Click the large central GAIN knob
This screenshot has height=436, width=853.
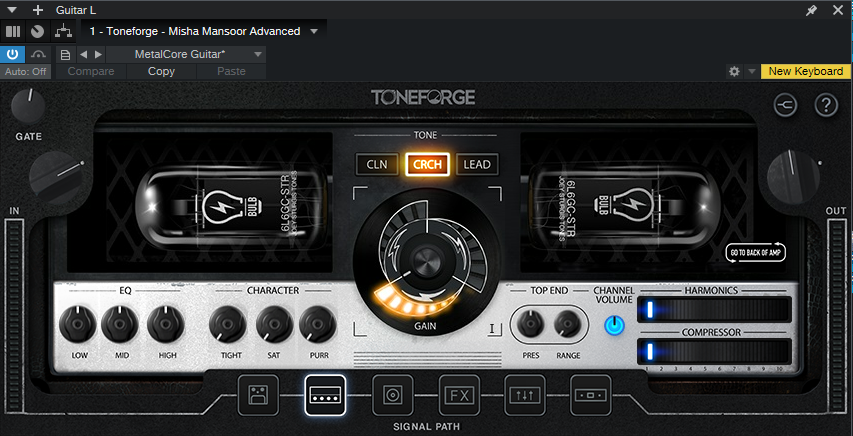point(426,262)
